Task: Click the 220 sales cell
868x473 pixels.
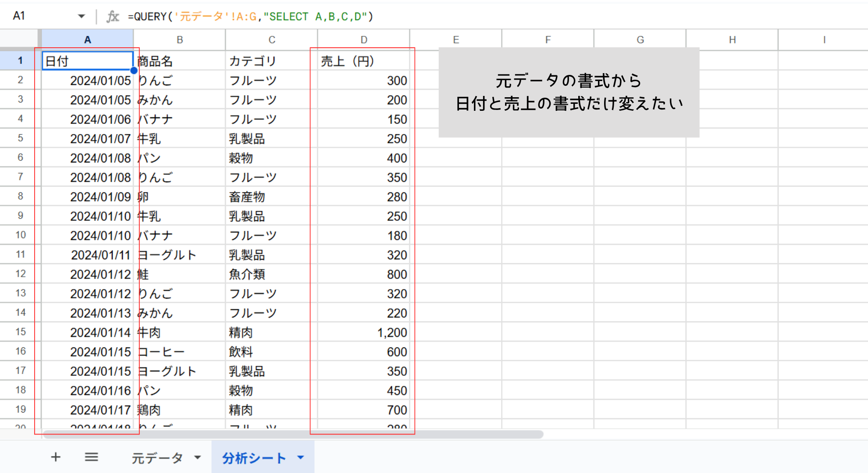Action: click(x=364, y=313)
